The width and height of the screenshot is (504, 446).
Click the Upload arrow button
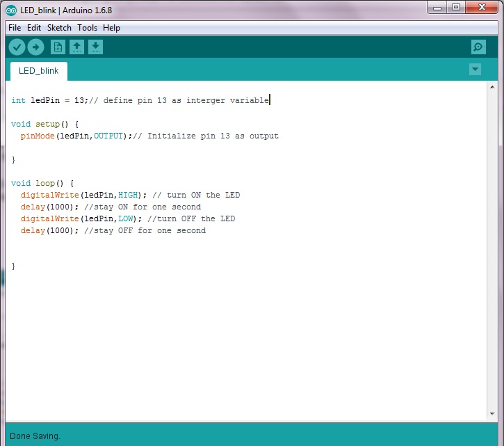pyautogui.click(x=35, y=47)
